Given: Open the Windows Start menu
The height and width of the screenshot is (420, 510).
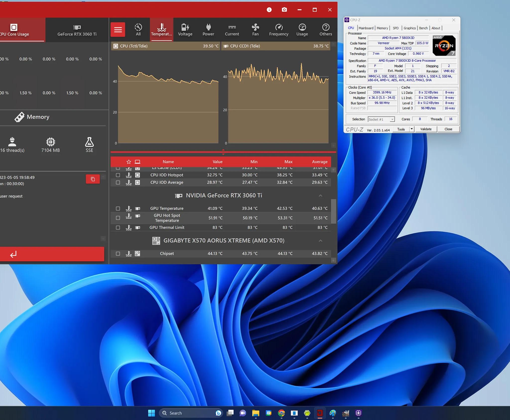Looking at the screenshot, I should [151, 413].
